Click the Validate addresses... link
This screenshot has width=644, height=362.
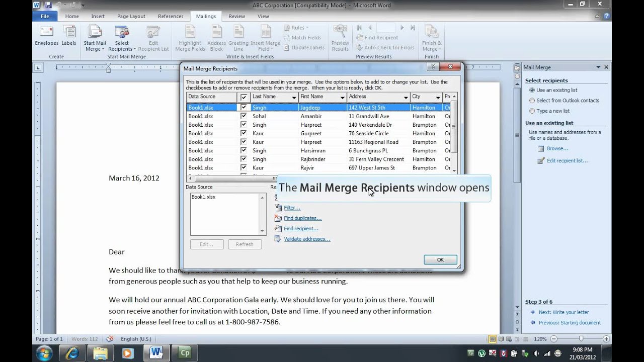point(307,239)
